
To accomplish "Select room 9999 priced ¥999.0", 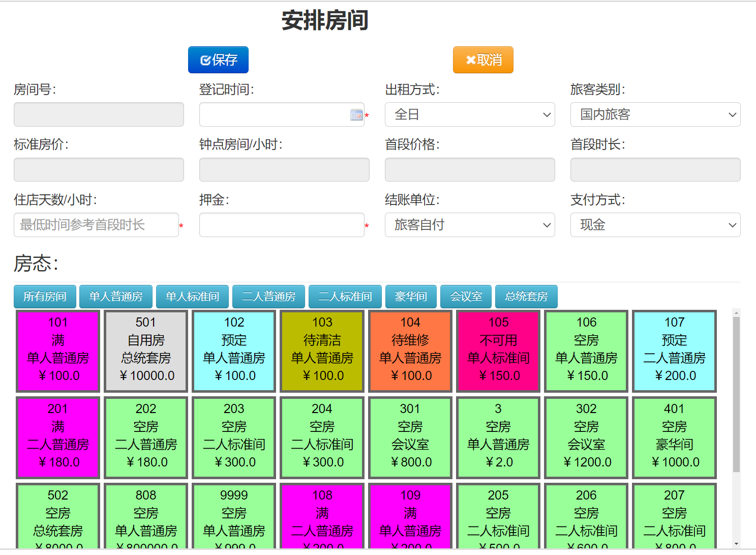I will 233,519.
